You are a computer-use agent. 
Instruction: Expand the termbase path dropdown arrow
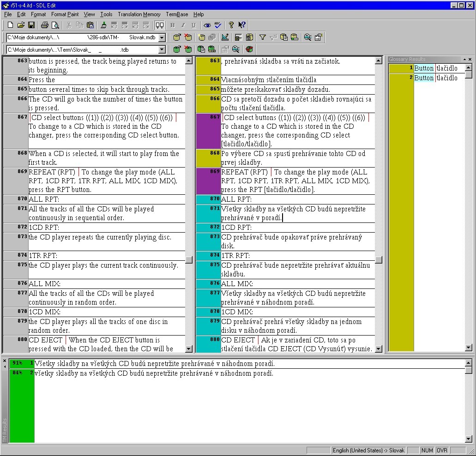pyautogui.click(x=162, y=49)
